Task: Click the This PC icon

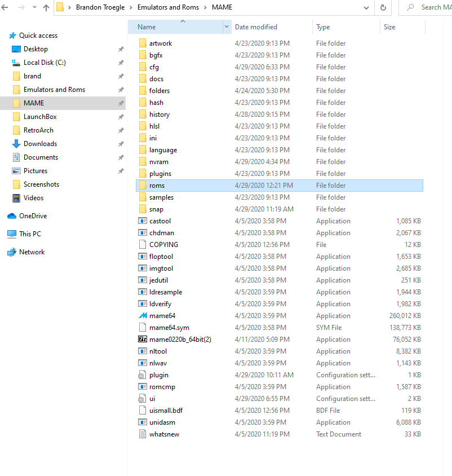Action: [12, 234]
